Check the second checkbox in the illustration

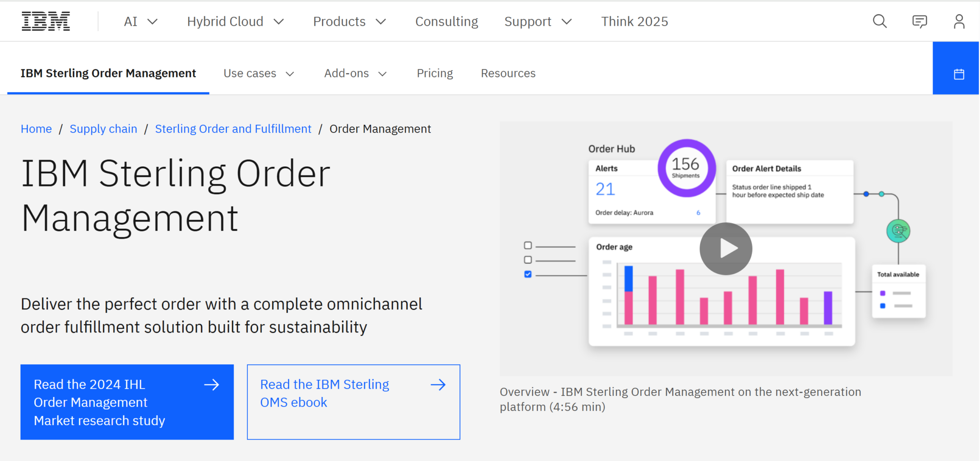pyautogui.click(x=527, y=260)
